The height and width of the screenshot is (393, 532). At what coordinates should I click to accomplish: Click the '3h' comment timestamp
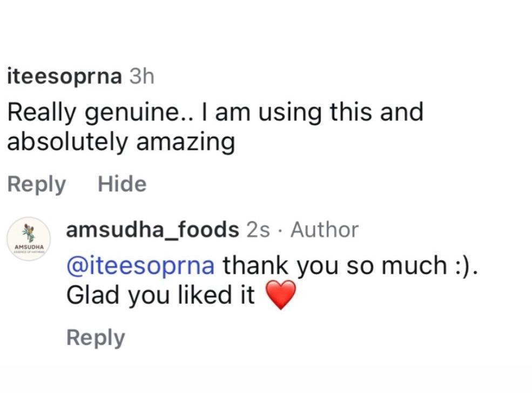tap(142, 77)
